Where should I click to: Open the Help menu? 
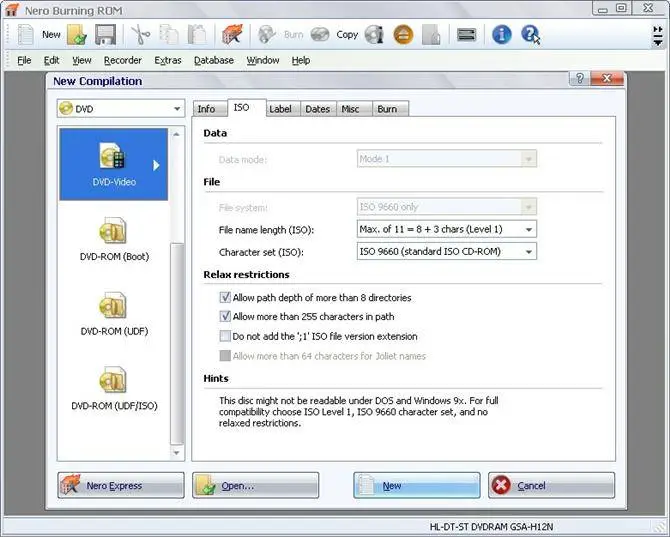tap(301, 60)
